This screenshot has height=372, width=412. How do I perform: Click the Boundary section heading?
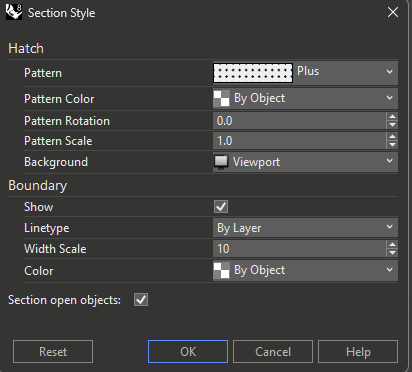tap(38, 186)
